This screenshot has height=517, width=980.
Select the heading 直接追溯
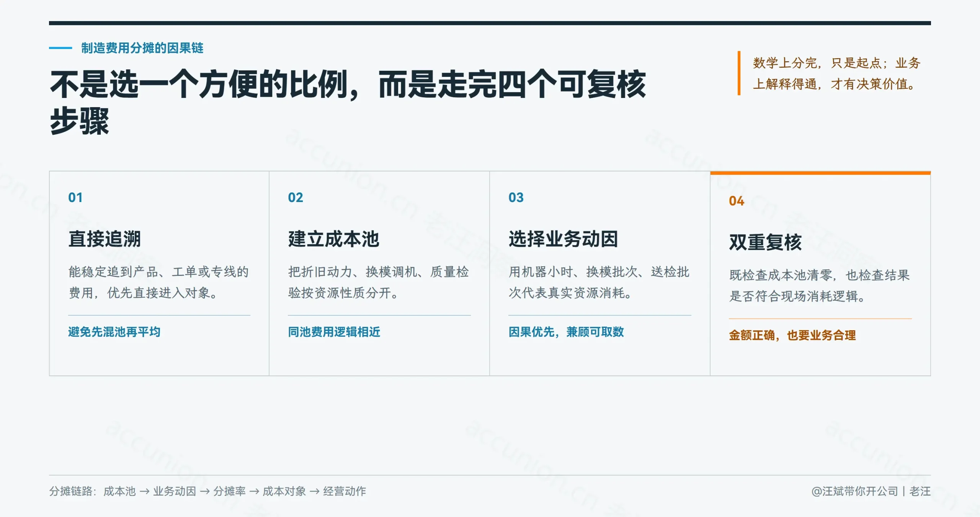click(105, 239)
